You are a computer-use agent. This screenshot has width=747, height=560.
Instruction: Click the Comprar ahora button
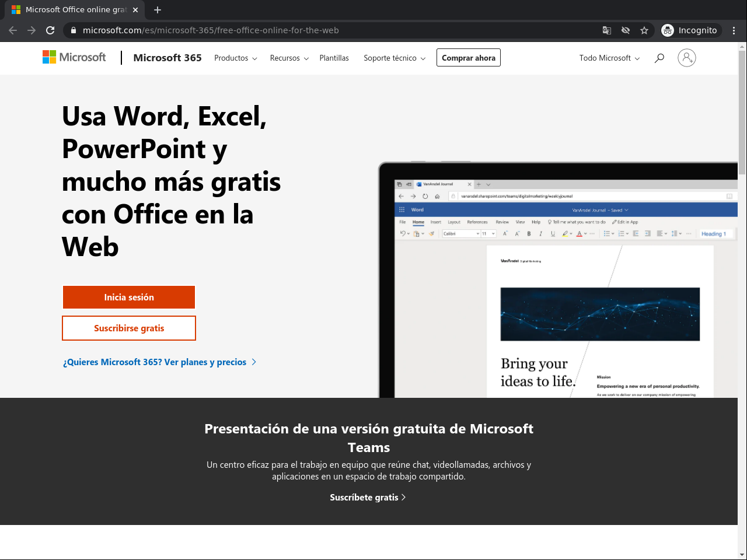coord(469,58)
